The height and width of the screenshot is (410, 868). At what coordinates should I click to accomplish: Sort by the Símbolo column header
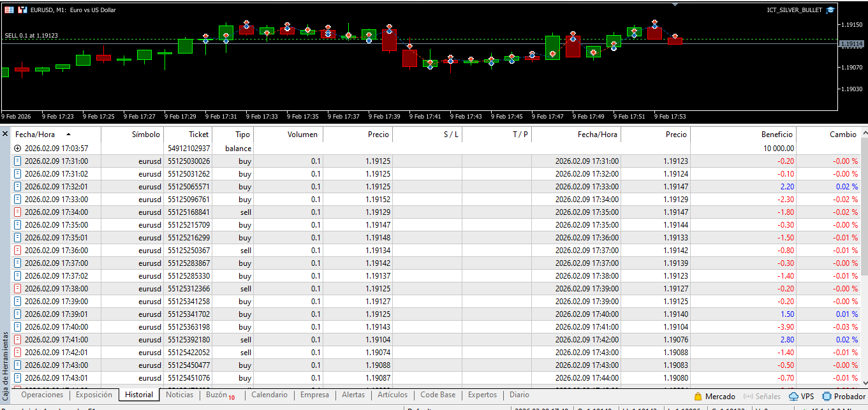(145, 135)
